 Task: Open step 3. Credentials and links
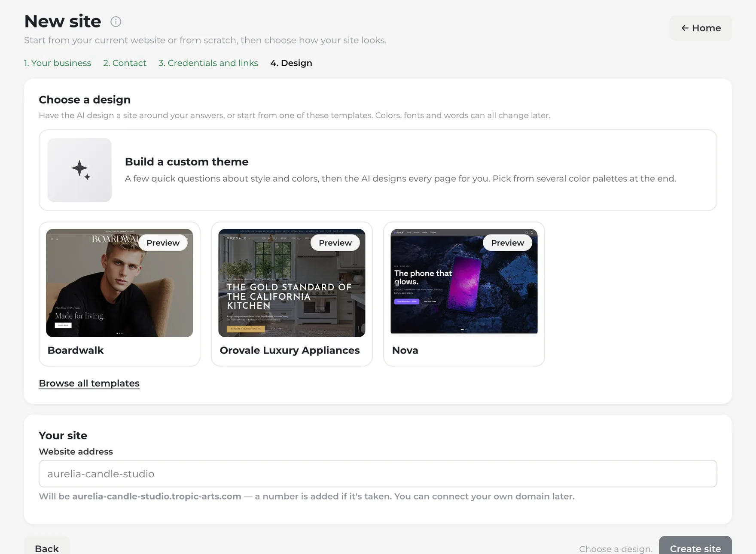point(208,63)
